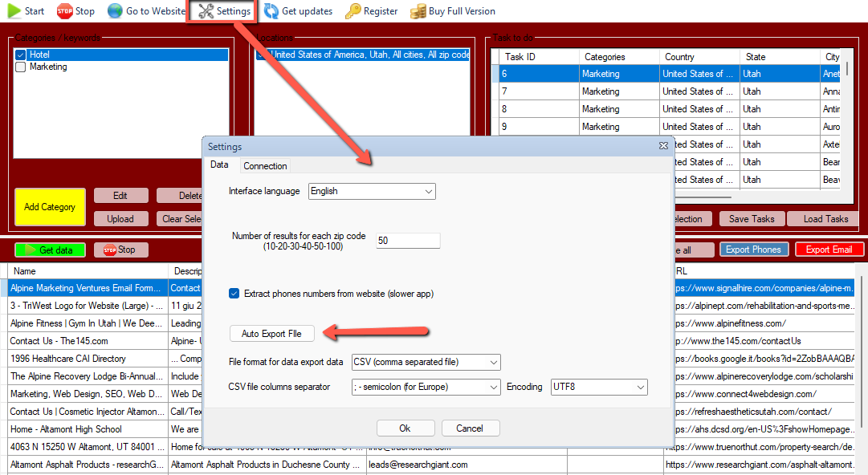Select the Data tab in Settings
The width and height of the screenshot is (868, 475).
pos(219,165)
